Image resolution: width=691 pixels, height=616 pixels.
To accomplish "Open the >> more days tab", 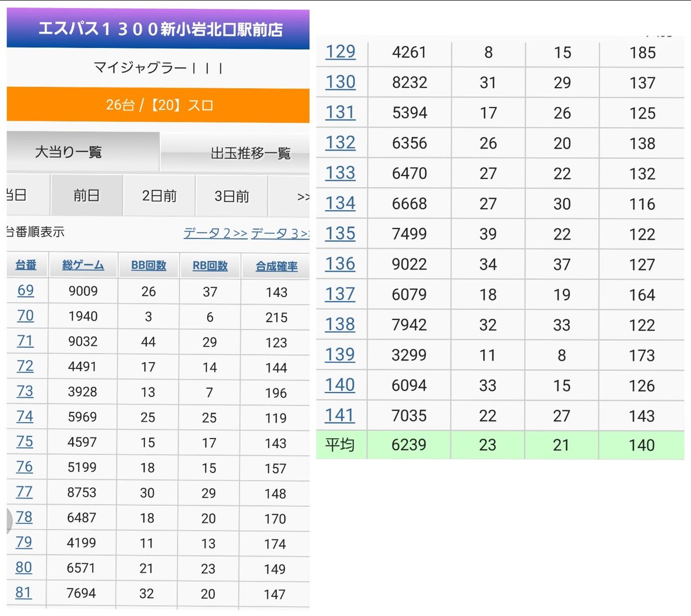I will click(x=290, y=197).
